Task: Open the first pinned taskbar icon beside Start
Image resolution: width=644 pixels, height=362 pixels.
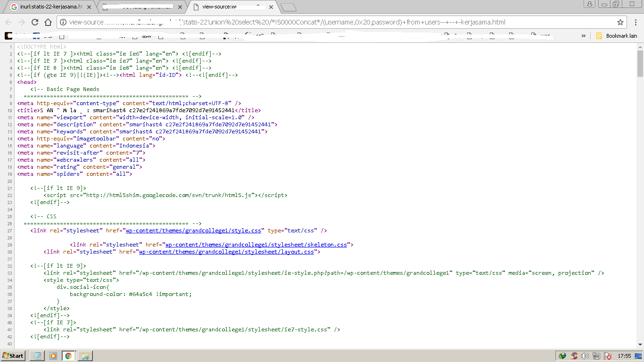Action: click(37, 356)
